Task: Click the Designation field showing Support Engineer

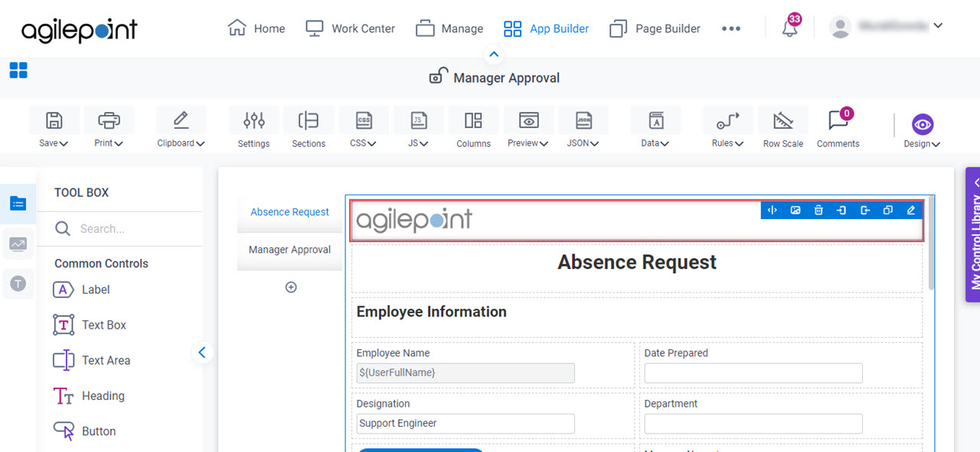Action: 465,423
